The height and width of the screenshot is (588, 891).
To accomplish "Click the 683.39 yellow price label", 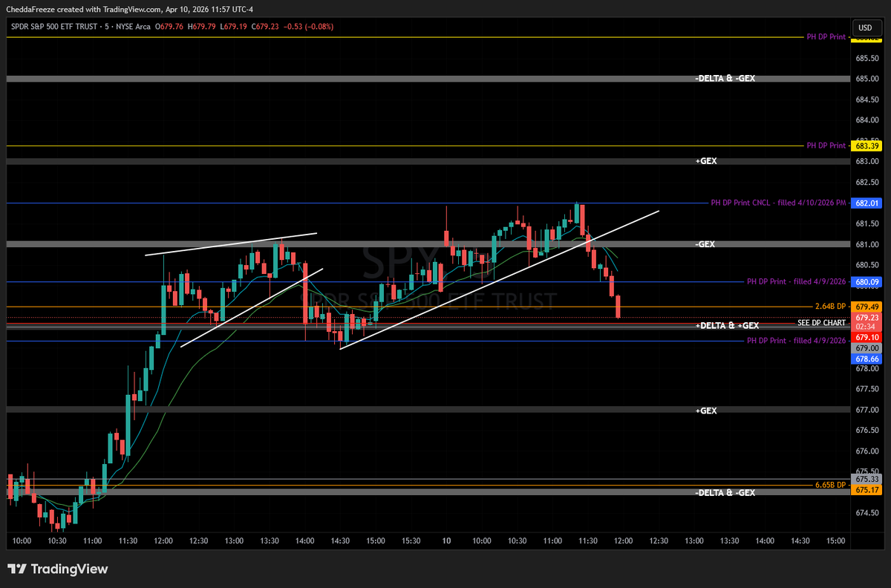I will 867,146.
